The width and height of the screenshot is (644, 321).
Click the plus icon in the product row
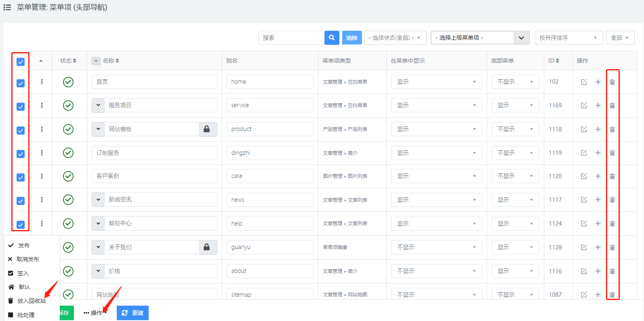pos(598,129)
